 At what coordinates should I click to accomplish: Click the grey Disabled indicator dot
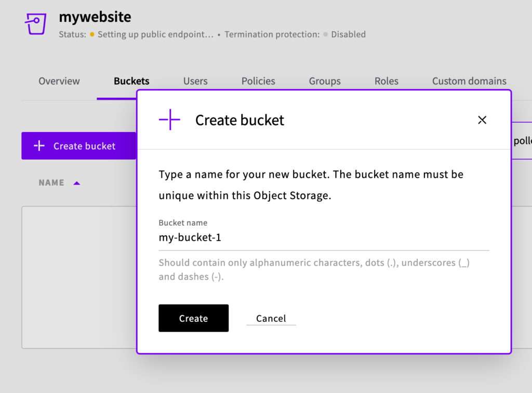click(325, 35)
